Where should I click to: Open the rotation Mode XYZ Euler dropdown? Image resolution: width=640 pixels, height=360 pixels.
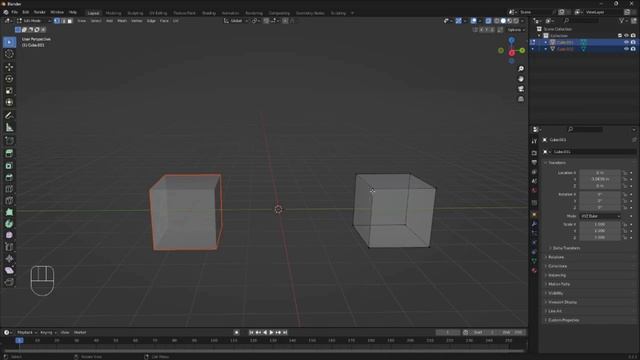600,216
